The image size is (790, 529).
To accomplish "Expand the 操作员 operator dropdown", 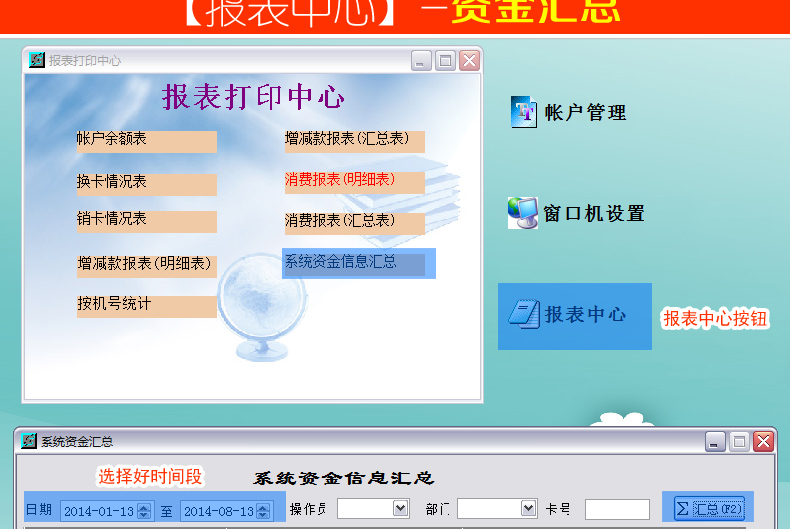I will coord(401,509).
